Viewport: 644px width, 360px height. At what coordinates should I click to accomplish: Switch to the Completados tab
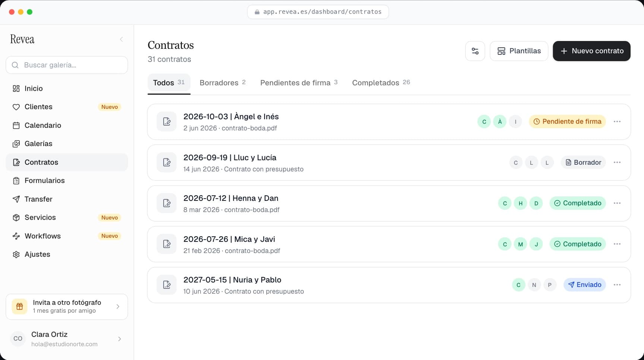[x=381, y=83]
